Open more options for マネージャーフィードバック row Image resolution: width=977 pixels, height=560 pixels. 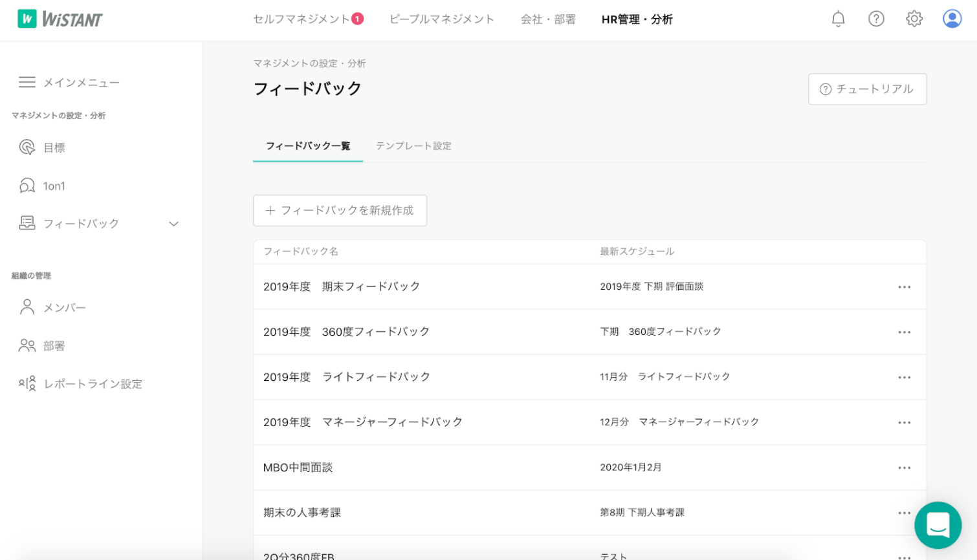(x=905, y=423)
